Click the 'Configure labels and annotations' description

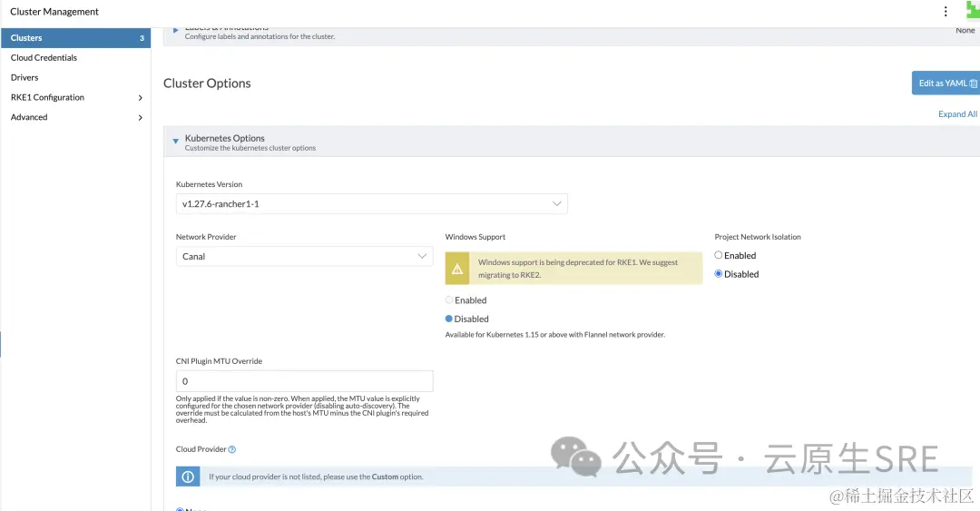tap(260, 36)
